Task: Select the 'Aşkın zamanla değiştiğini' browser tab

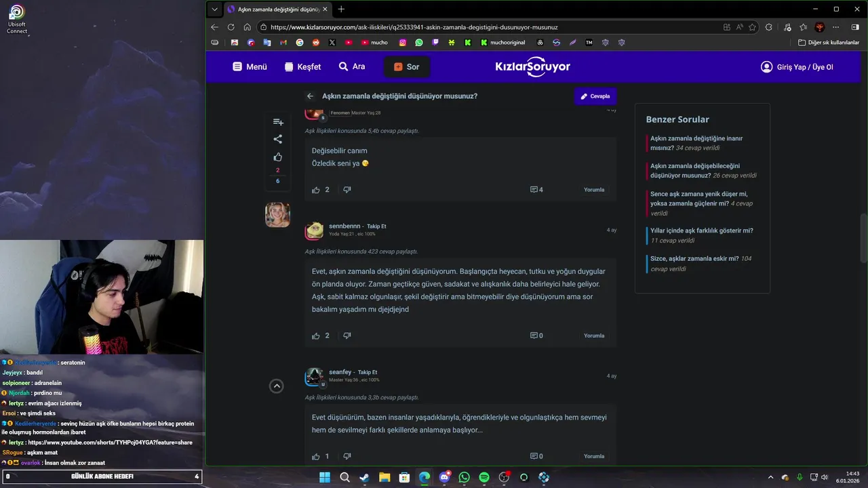Action: (x=279, y=9)
